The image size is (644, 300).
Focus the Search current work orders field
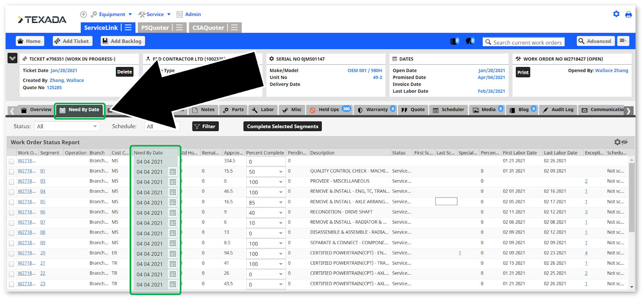524,42
